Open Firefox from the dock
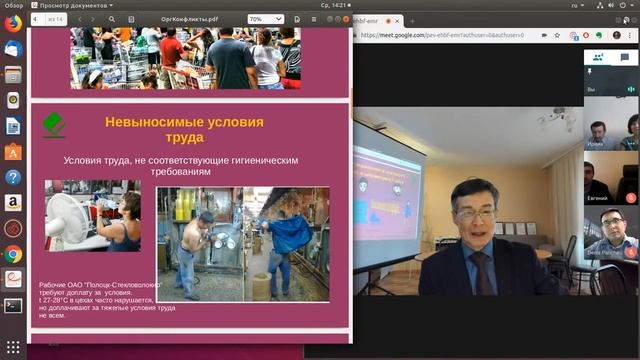This screenshot has height=360, width=640. pyautogui.click(x=13, y=24)
